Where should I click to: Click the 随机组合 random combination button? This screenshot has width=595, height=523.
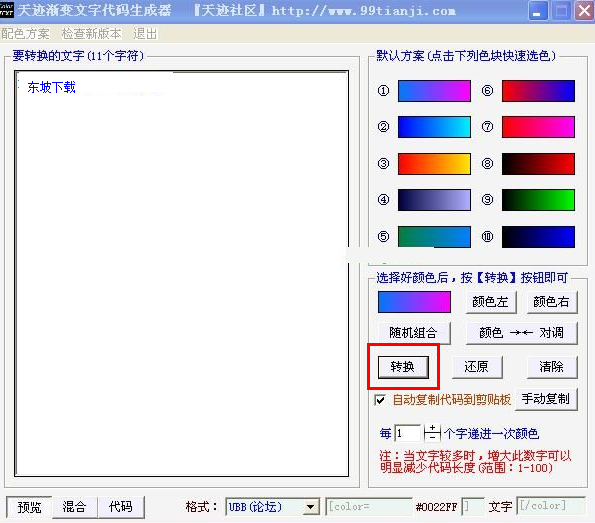pyautogui.click(x=414, y=333)
